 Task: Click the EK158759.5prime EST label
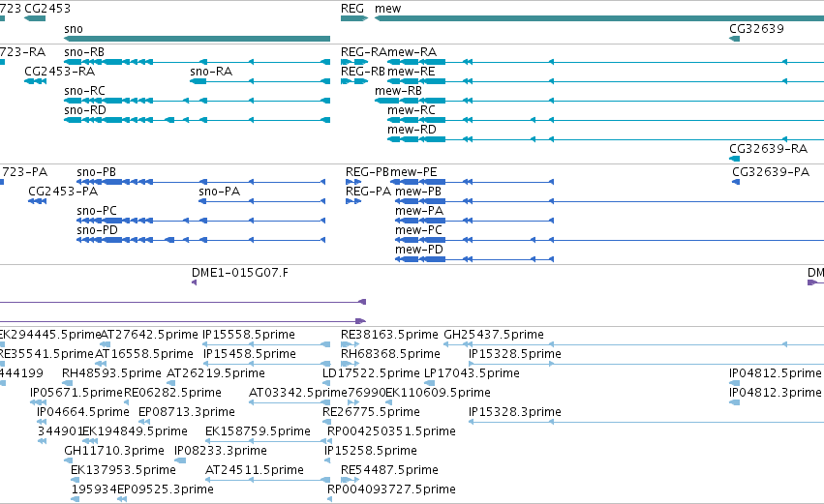coord(258,432)
